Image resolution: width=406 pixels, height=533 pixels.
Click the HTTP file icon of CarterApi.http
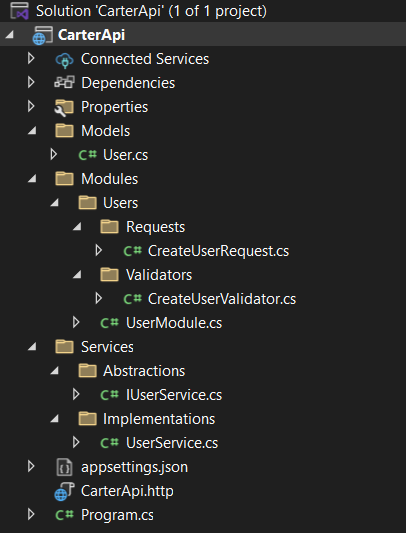click(64, 492)
